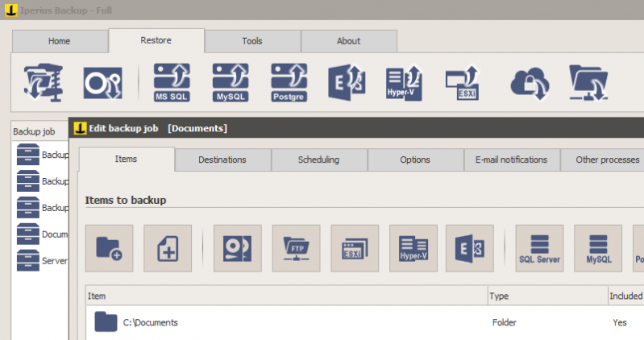Open the MS SQL restore icon
This screenshot has width=644, height=340.
[x=172, y=82]
